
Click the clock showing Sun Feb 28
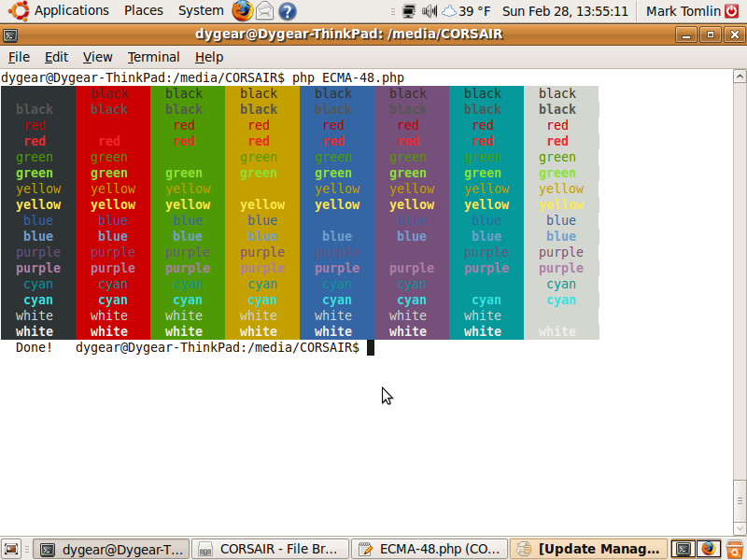pos(565,11)
